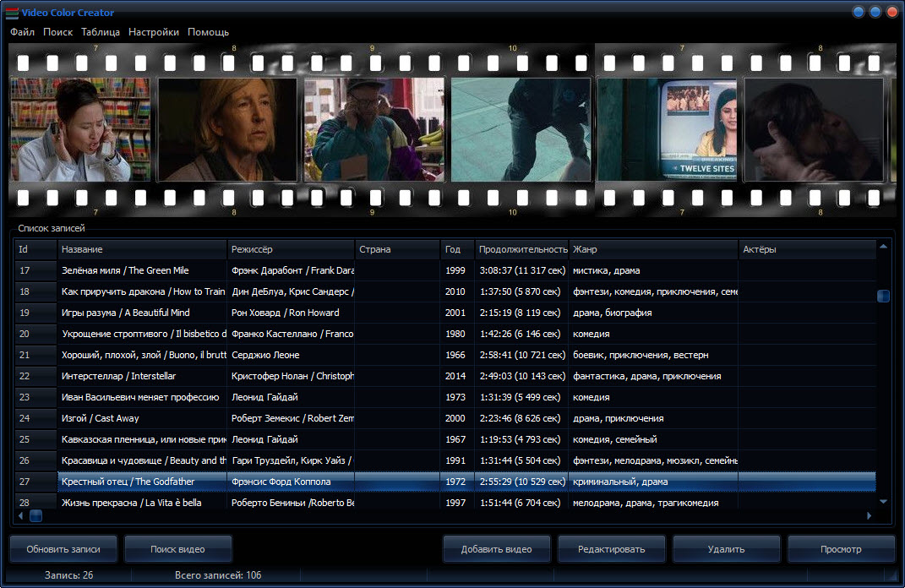
Task: Sort table by Название column header
Action: tap(142, 249)
